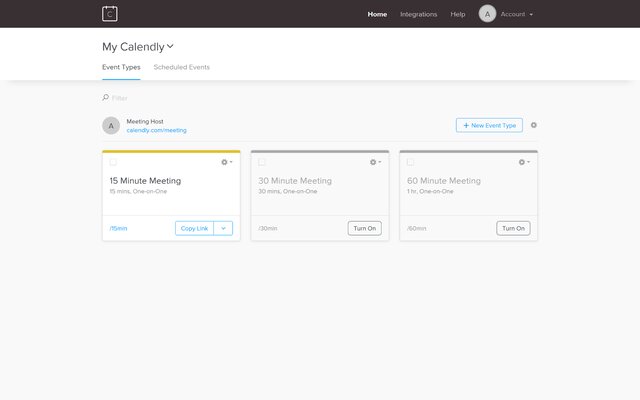Click the Meeting Host avatar

pyautogui.click(x=111, y=126)
